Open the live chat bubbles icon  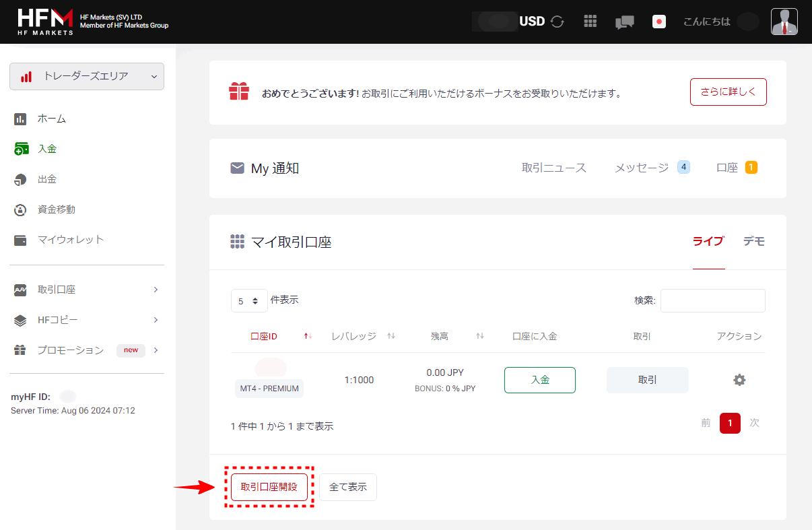click(x=625, y=22)
